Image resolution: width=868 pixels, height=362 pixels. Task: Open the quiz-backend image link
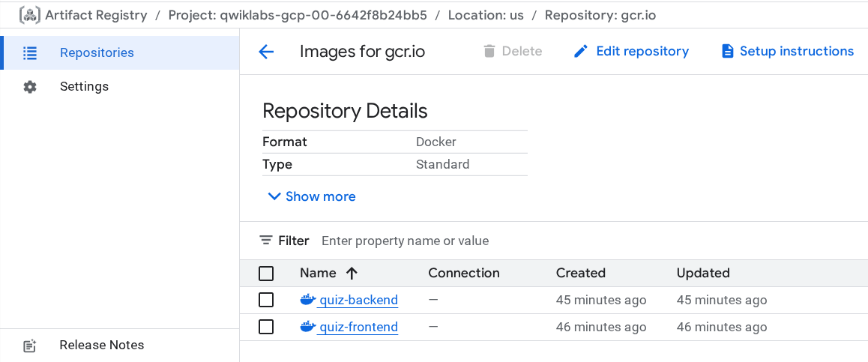[359, 300]
